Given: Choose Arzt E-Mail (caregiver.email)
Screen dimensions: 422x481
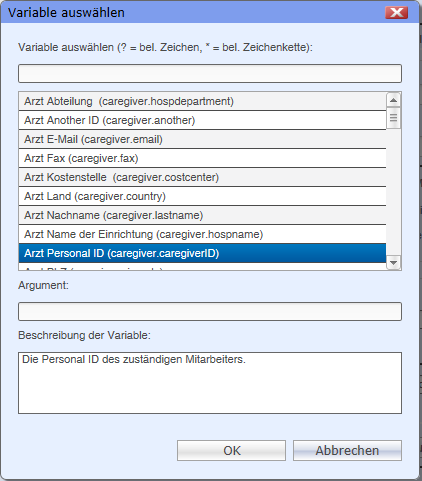Looking at the screenshot, I should coord(202,139).
